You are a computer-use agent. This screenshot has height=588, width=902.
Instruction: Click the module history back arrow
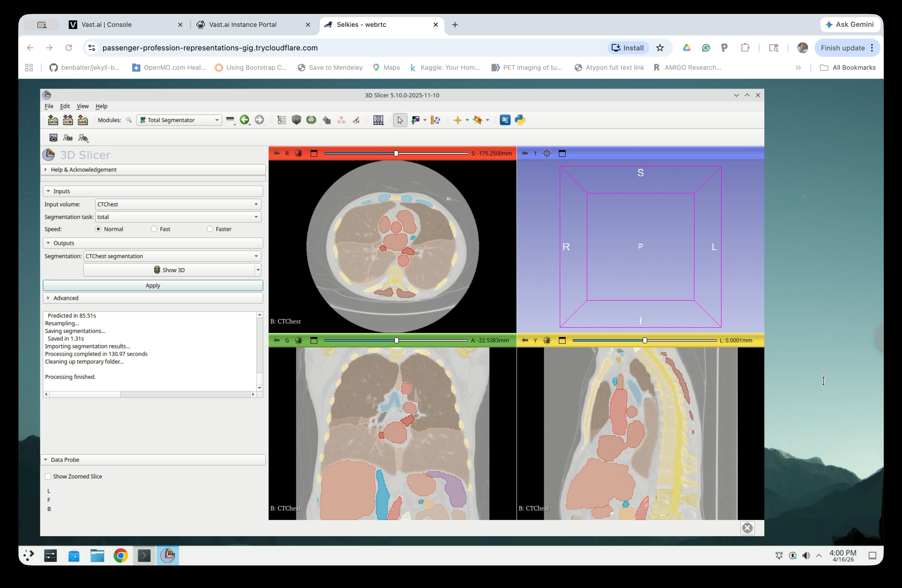tap(245, 120)
